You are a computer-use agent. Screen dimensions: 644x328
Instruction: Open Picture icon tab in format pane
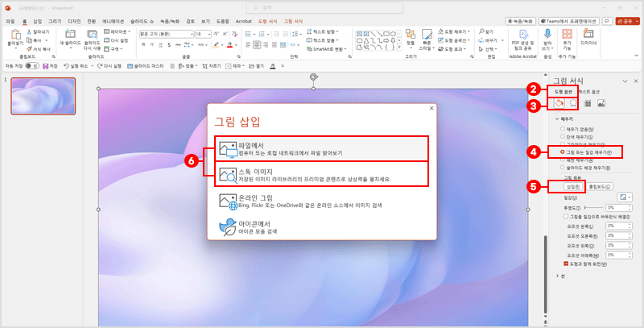(x=601, y=103)
